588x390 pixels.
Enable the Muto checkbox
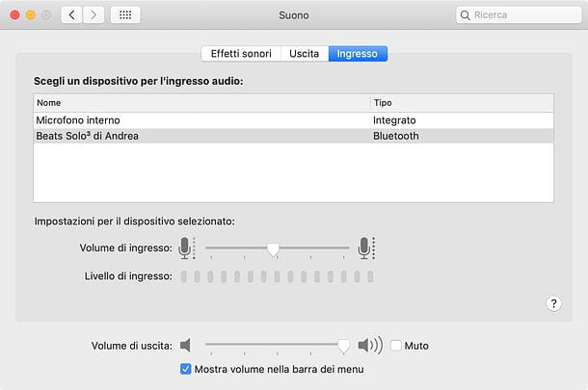[x=395, y=346]
